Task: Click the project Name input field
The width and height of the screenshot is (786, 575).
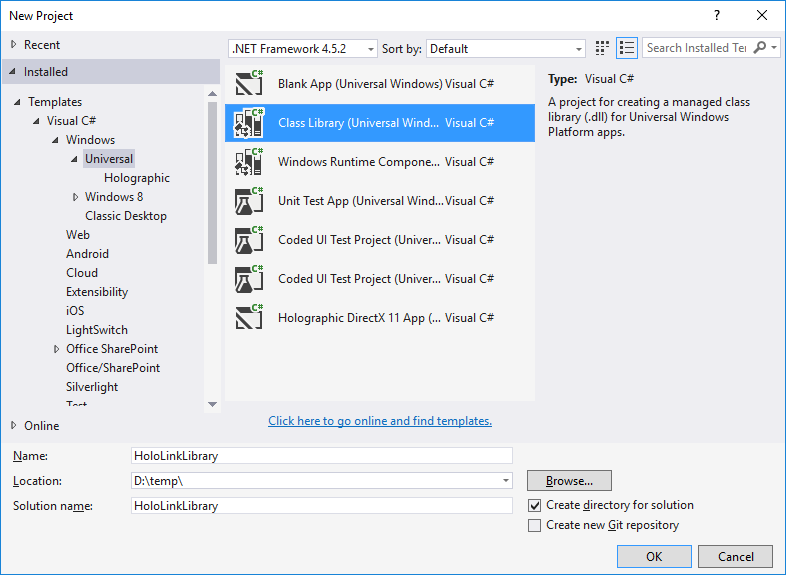Action: coord(321,456)
